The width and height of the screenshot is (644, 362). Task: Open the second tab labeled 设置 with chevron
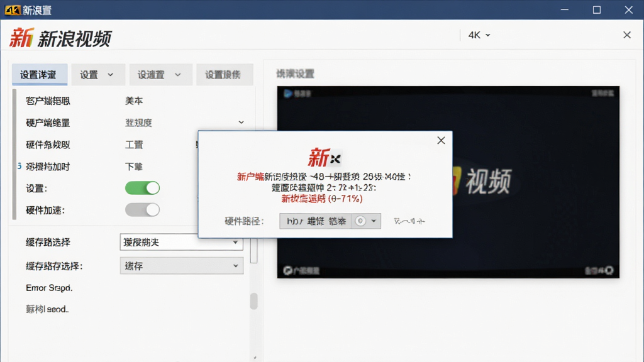[97, 75]
